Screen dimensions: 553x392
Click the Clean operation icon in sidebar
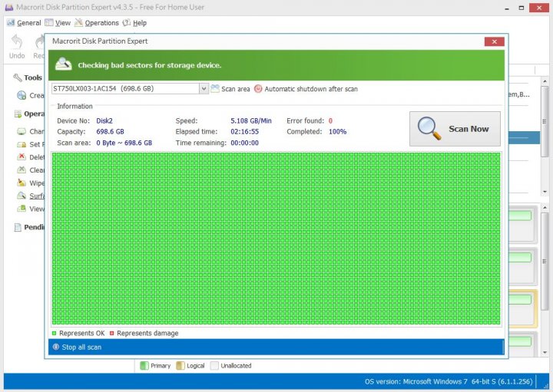click(22, 170)
